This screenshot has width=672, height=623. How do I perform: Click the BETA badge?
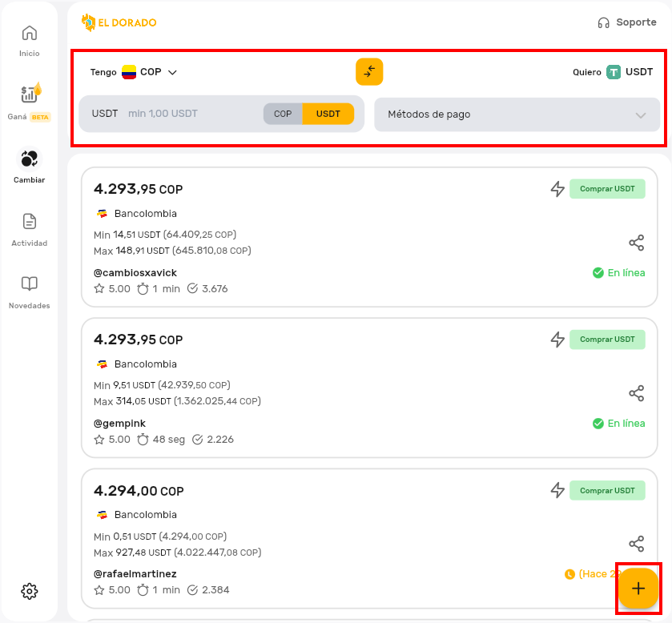point(40,117)
